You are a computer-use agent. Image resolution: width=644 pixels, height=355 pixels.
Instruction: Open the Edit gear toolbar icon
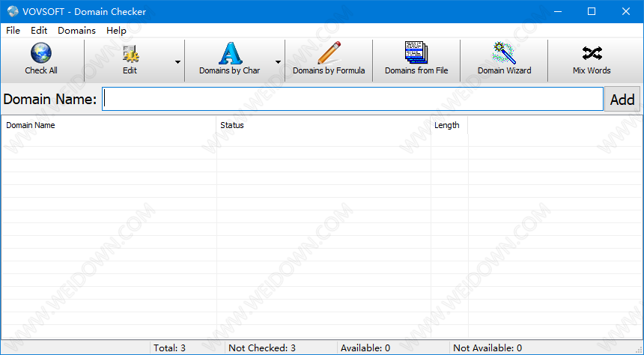[x=130, y=53]
